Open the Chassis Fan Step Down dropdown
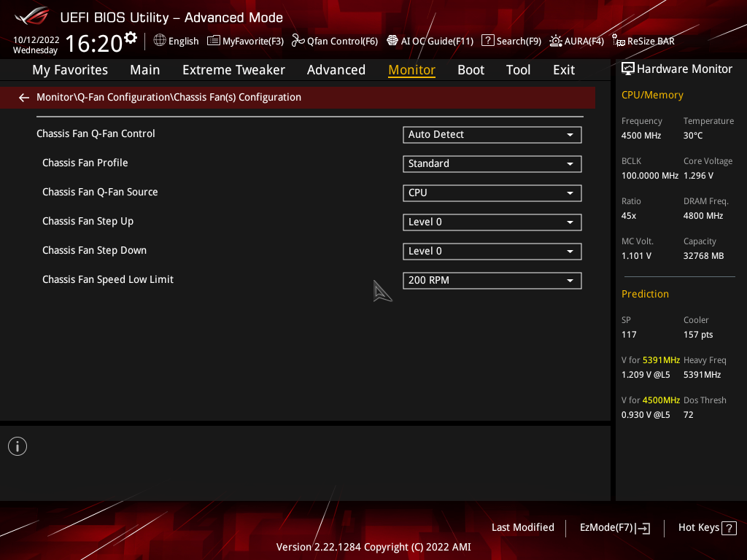747x560 pixels. point(492,252)
